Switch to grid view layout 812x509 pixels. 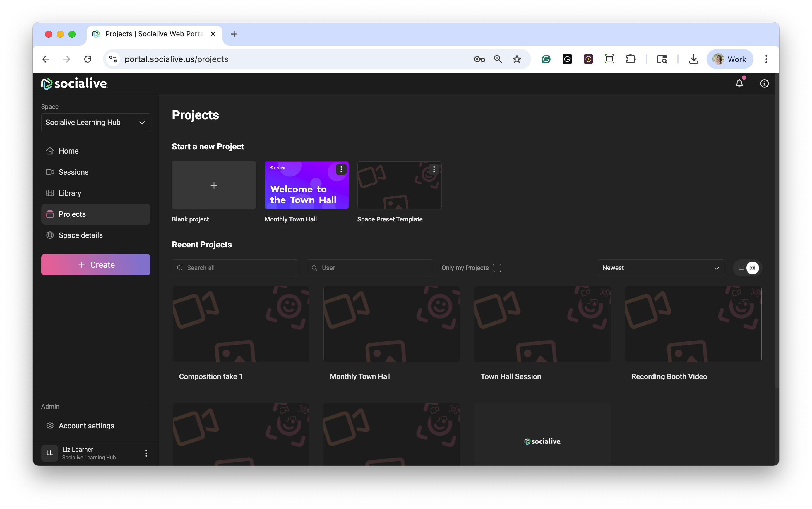point(753,268)
